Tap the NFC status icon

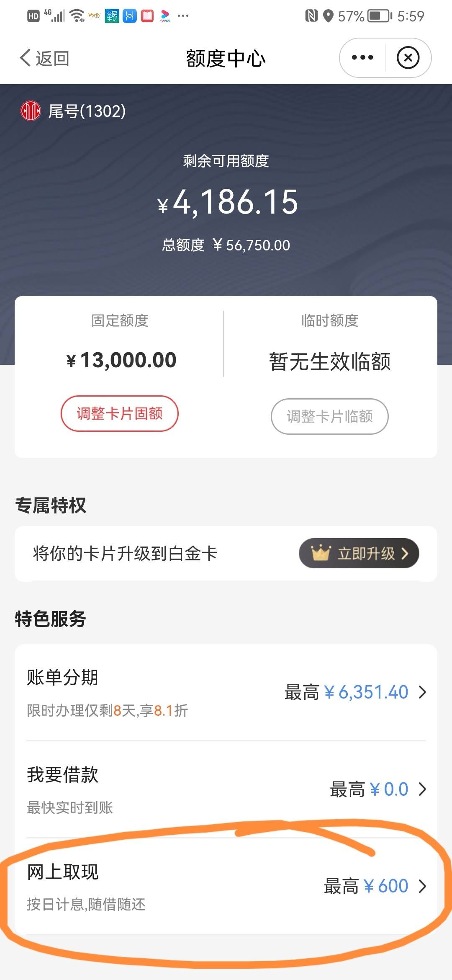click(x=311, y=16)
